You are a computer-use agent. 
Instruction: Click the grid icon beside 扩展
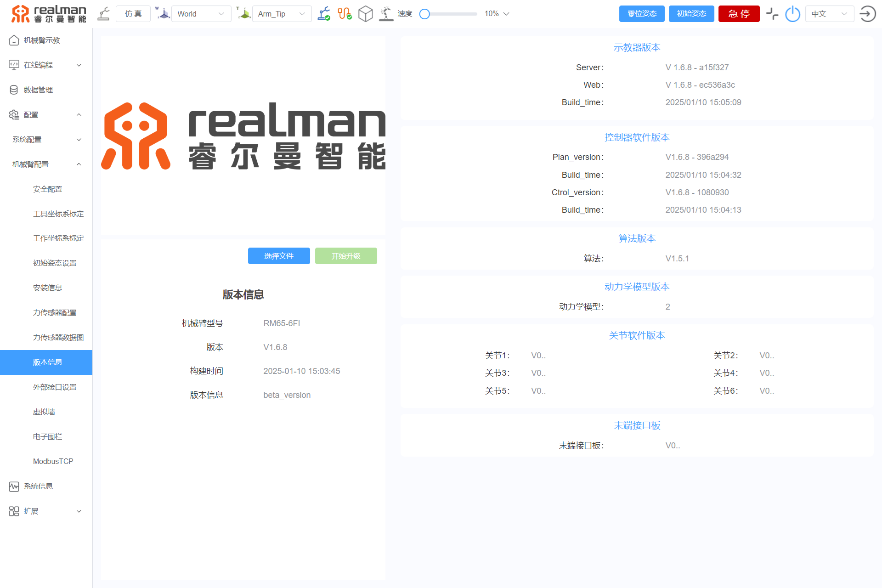point(14,511)
